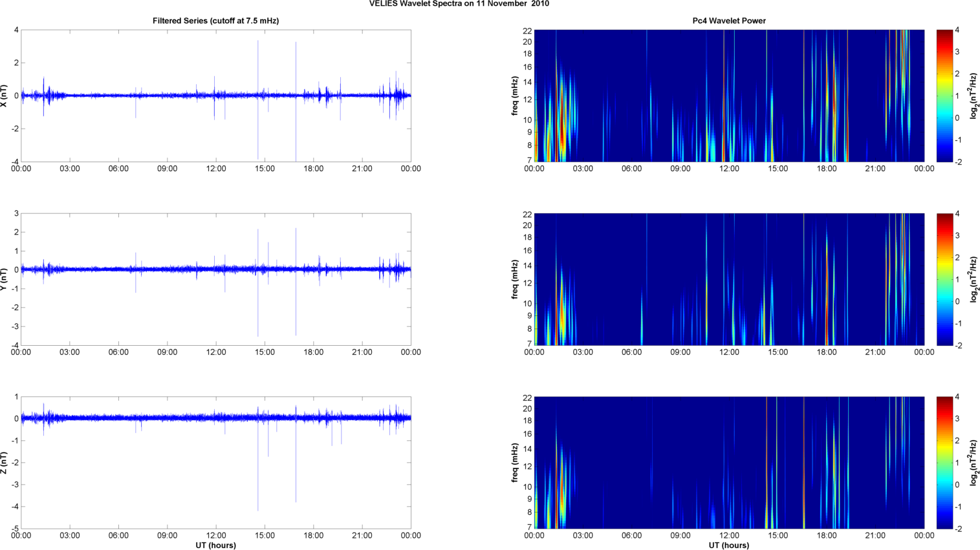This screenshot has width=980, height=550.
Task: Click the 12:00 tick under X series plot
Action: click(x=215, y=169)
